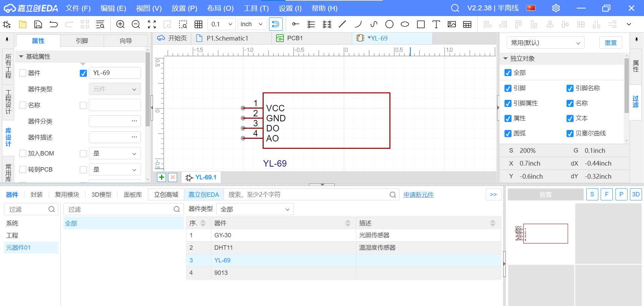Click the 申请新元件 link
Viewport: 644px width, 306px height.
[x=419, y=194]
